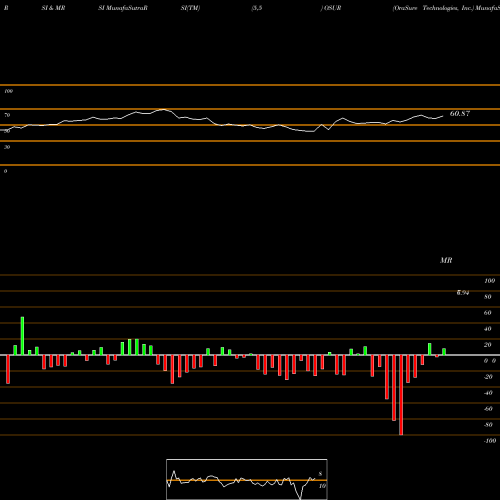Click the RSI value label 60.87

pyautogui.click(x=460, y=114)
